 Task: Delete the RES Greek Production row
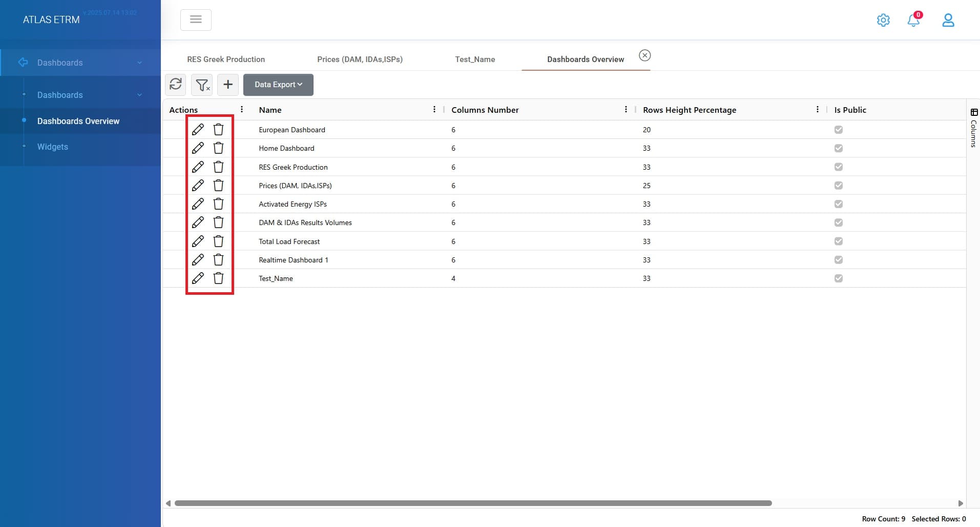point(218,167)
